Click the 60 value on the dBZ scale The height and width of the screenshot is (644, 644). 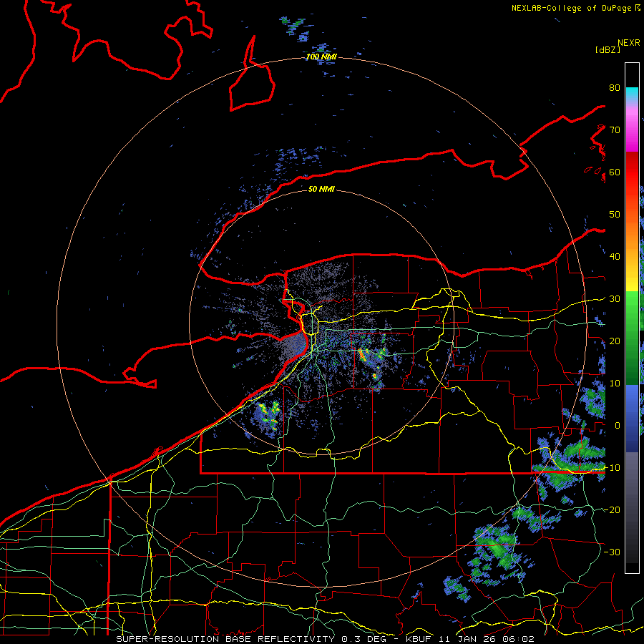(615, 172)
